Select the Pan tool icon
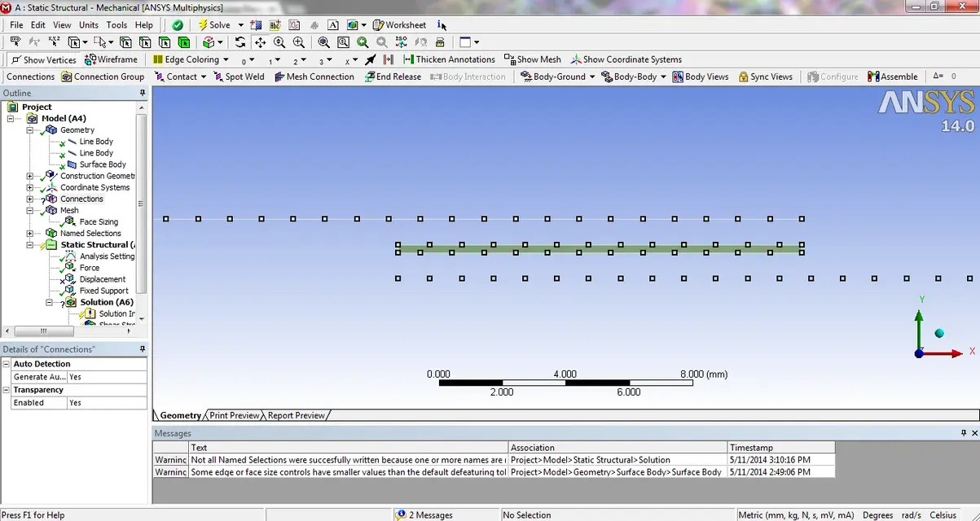This screenshot has height=521, width=980. [x=260, y=42]
